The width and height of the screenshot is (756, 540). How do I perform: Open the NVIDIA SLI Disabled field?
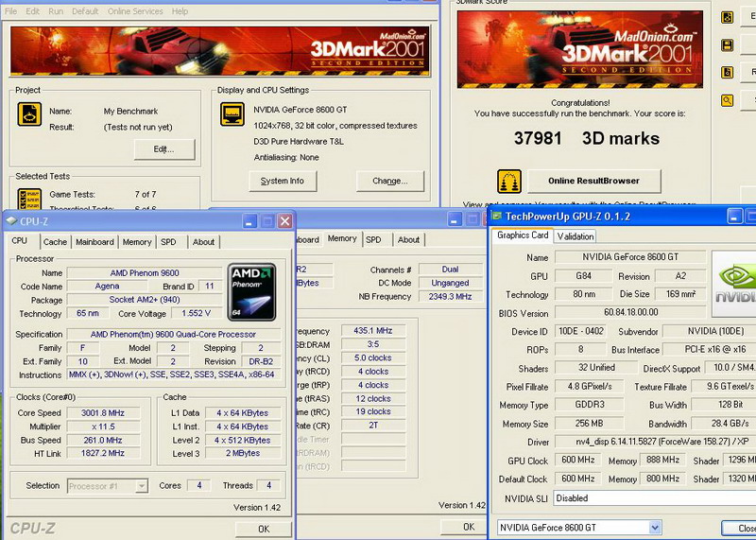655,498
